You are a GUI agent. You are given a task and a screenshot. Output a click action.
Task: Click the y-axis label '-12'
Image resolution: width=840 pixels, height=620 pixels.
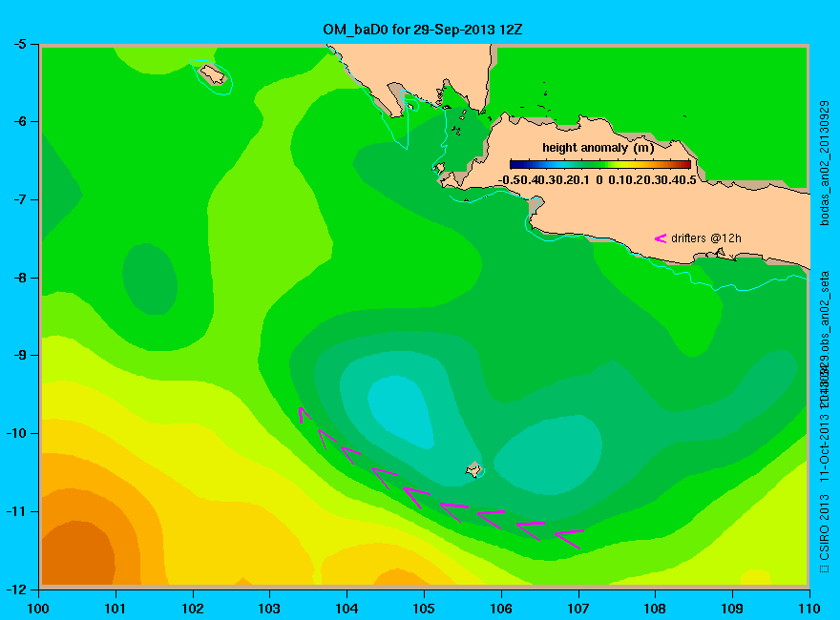point(16,589)
